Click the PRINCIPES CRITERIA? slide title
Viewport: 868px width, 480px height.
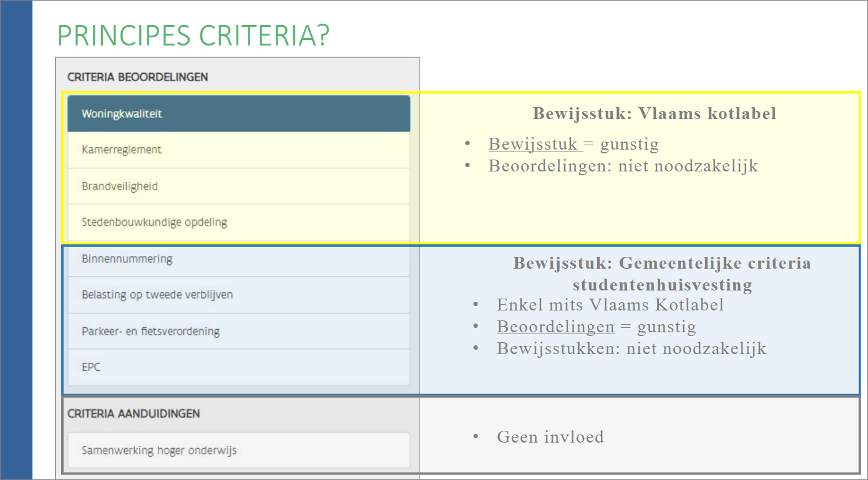coord(193,36)
